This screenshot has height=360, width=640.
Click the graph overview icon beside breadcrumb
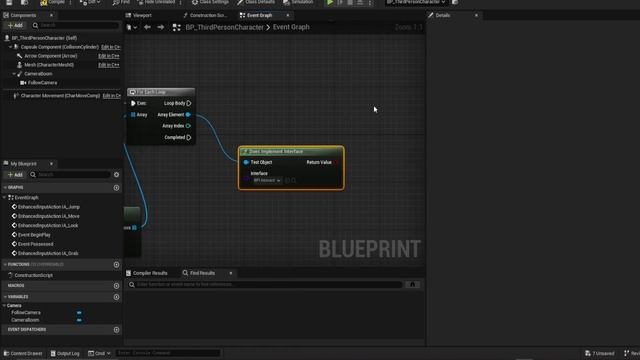coord(176,27)
